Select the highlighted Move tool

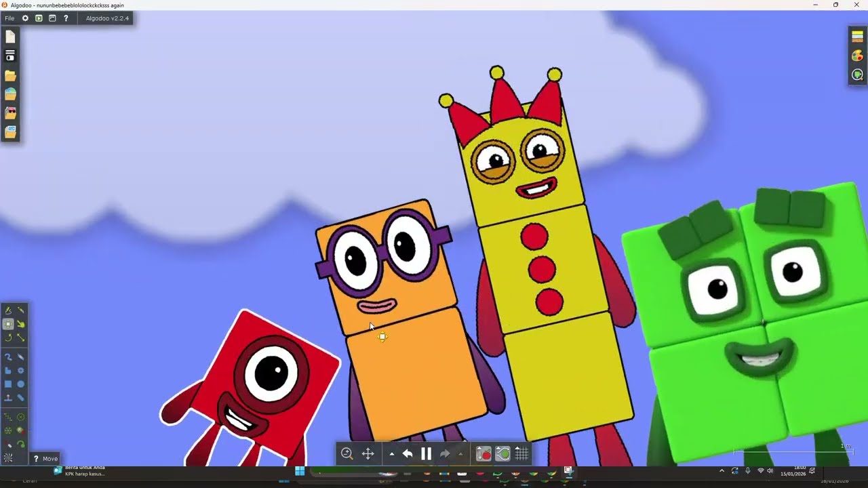coord(8,324)
